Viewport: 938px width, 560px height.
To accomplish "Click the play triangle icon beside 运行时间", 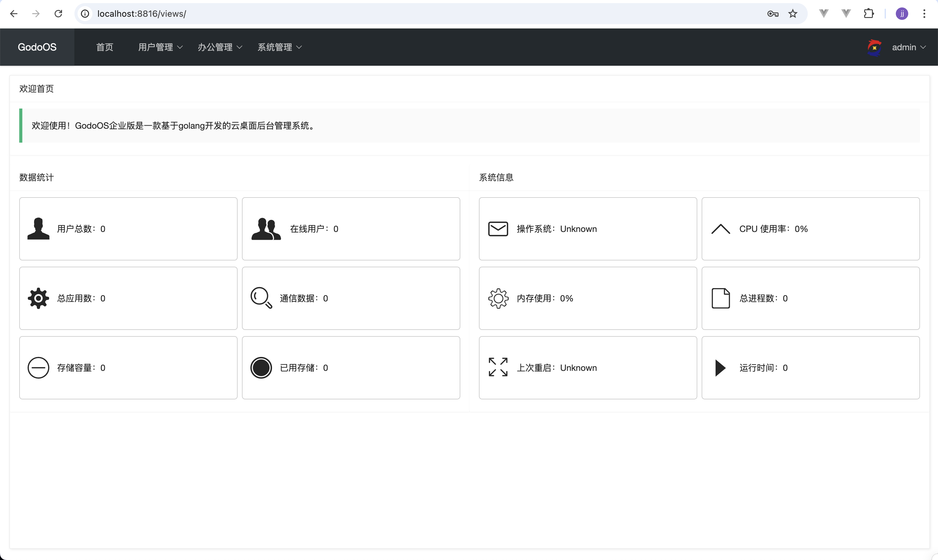I will (720, 368).
